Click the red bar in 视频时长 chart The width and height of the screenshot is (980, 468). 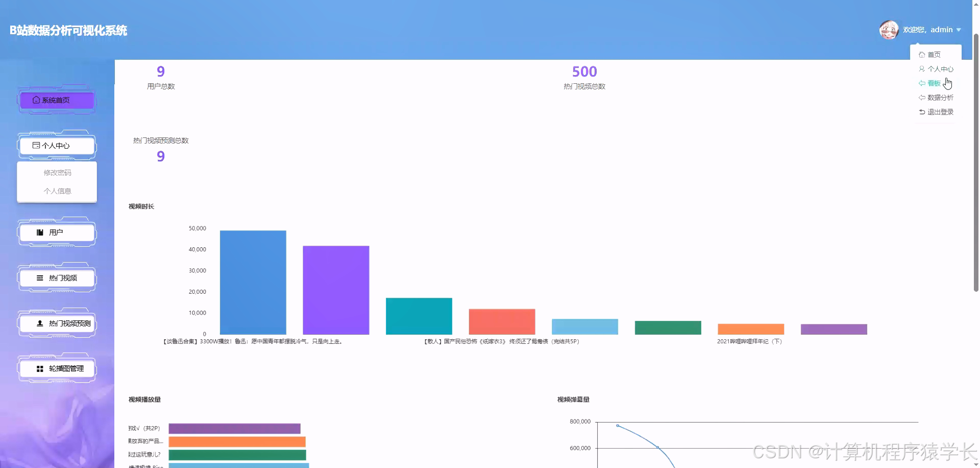[502, 322]
